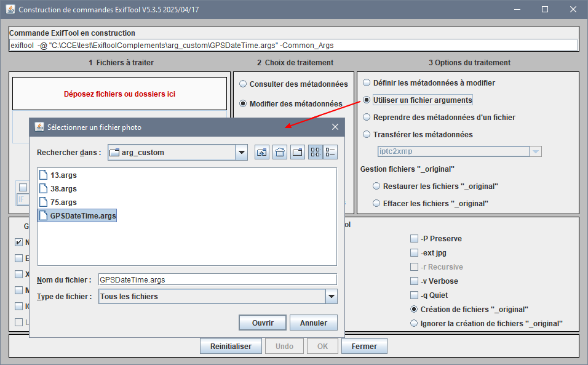Enable the -v Verbose checkbox
Image resolution: width=588 pixels, height=365 pixels.
[x=415, y=281]
